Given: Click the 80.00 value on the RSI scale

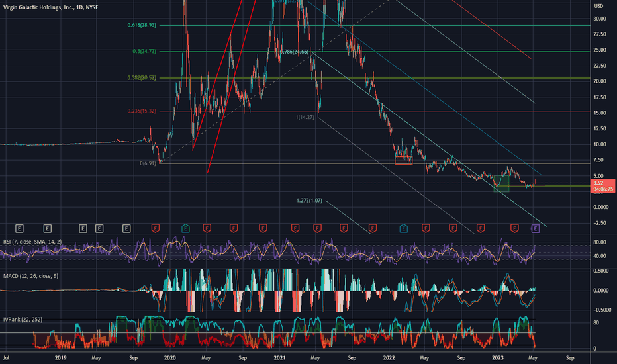Looking at the screenshot, I should click(600, 242).
